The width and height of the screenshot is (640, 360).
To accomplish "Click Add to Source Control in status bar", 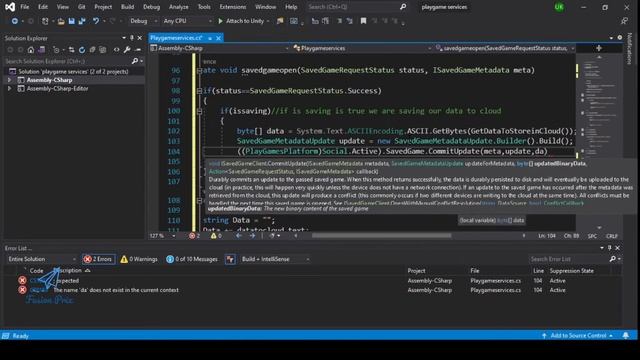I will click(578, 336).
